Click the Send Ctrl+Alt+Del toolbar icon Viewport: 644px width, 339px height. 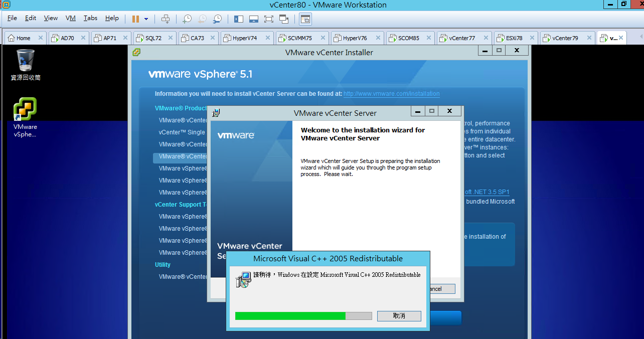pyautogui.click(x=166, y=19)
